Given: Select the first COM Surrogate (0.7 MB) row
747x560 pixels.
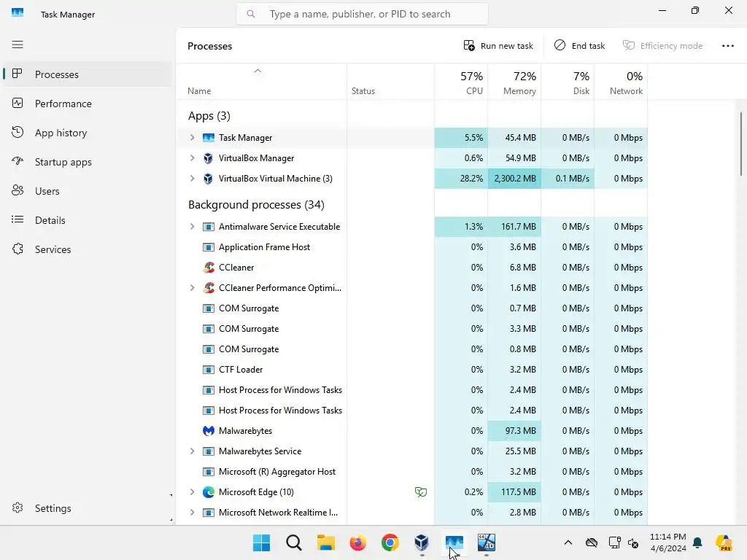Looking at the screenshot, I should click(411, 308).
